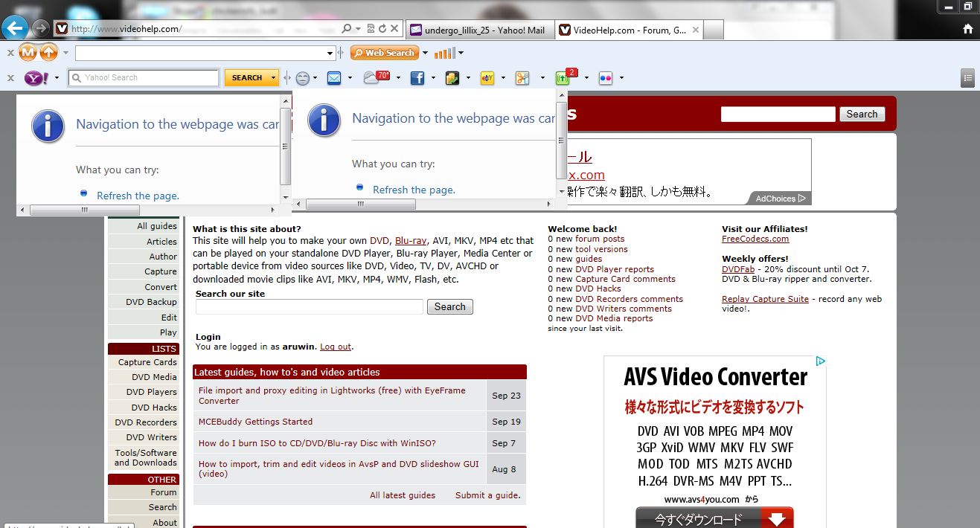Image resolution: width=980 pixels, height=528 pixels.
Task: Click the green-yellow toolbar icon beside Facebook
Action: [452, 77]
